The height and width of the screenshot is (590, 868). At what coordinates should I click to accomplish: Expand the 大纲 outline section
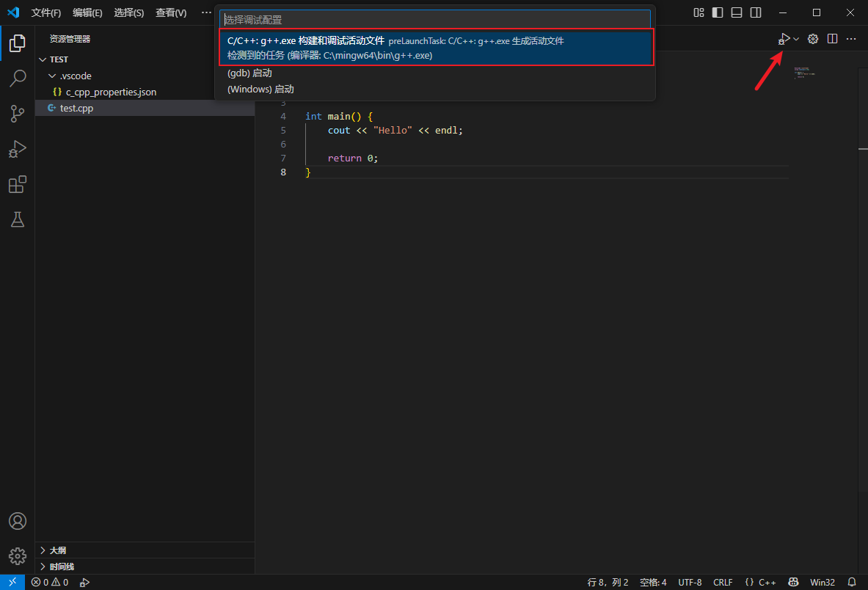click(145, 550)
